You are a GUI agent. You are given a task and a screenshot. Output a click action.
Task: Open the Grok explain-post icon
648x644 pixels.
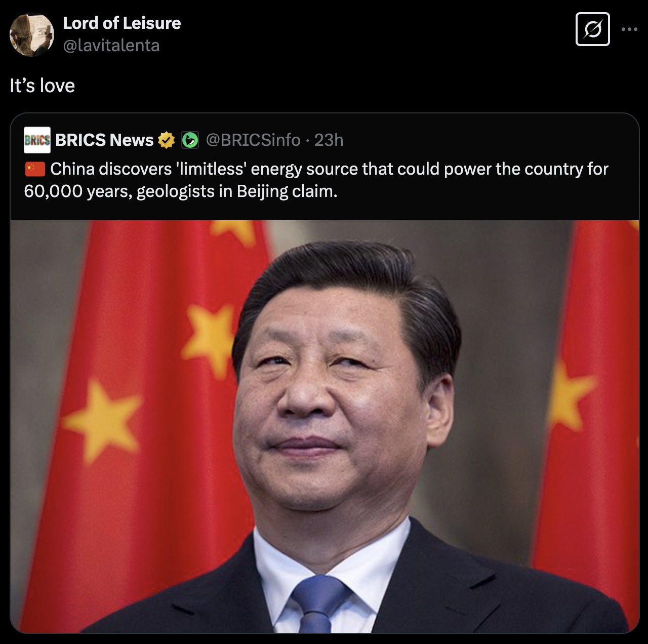tap(593, 29)
